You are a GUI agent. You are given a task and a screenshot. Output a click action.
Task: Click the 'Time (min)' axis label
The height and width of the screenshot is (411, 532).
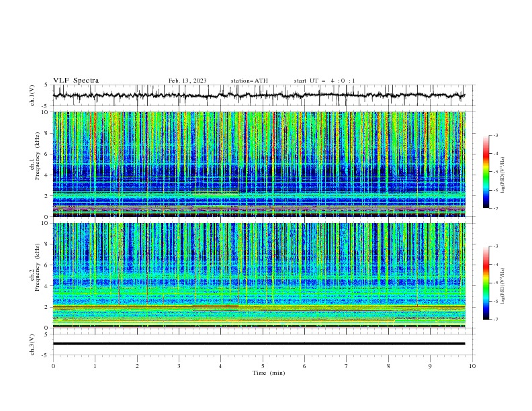click(269, 373)
